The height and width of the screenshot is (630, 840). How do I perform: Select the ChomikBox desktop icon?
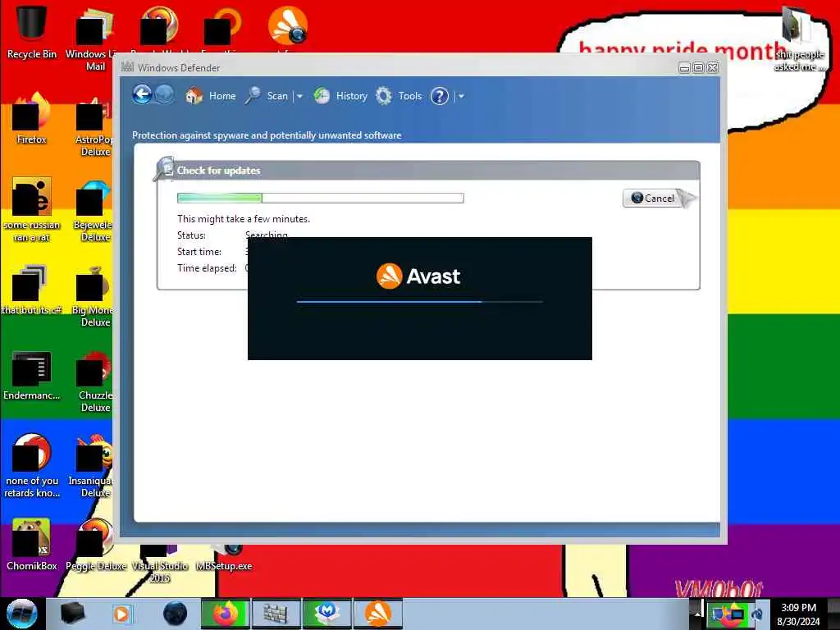[x=32, y=544]
